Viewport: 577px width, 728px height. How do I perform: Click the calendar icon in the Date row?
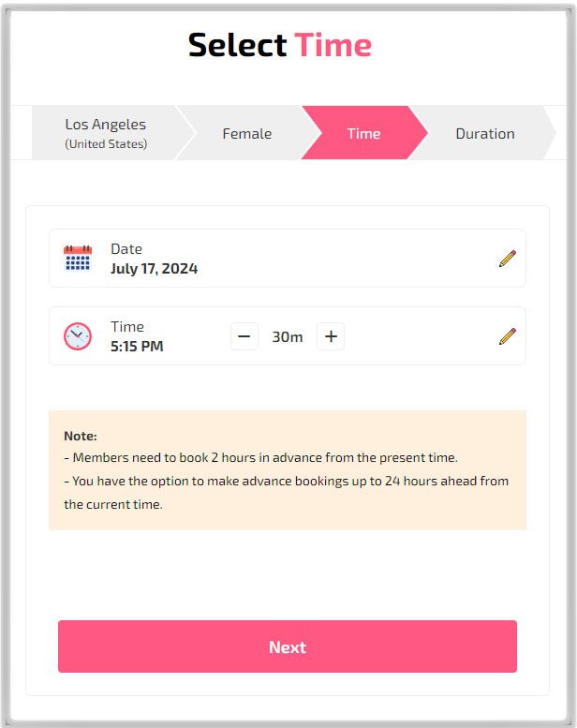click(x=78, y=258)
